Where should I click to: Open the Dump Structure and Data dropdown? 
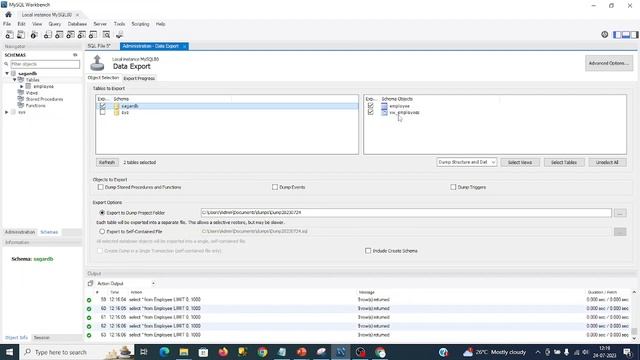coord(467,162)
